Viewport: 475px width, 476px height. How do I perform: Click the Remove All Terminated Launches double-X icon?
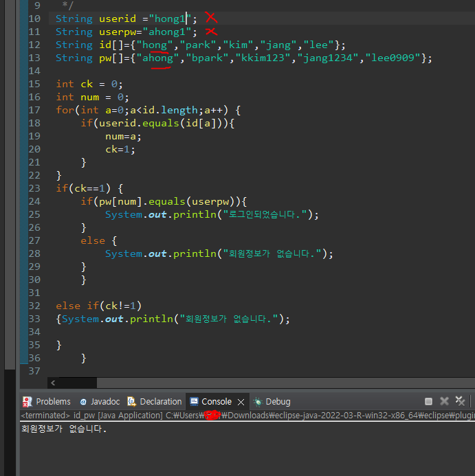[x=460, y=401]
